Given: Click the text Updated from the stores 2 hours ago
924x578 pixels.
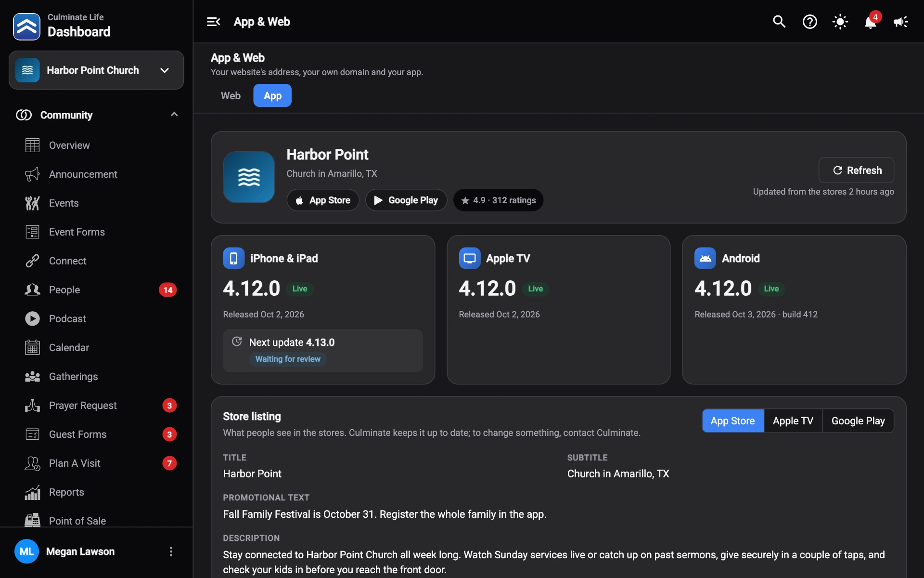Looking at the screenshot, I should point(823,192).
